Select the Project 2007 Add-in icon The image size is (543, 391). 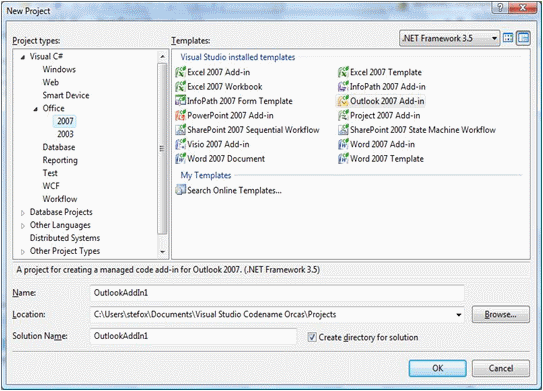pos(343,115)
